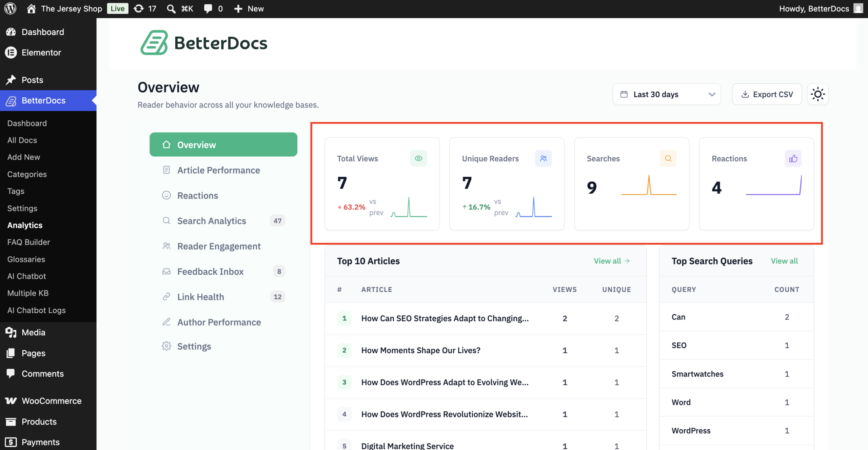
Task: Open All Docs submenu
Action: click(22, 140)
